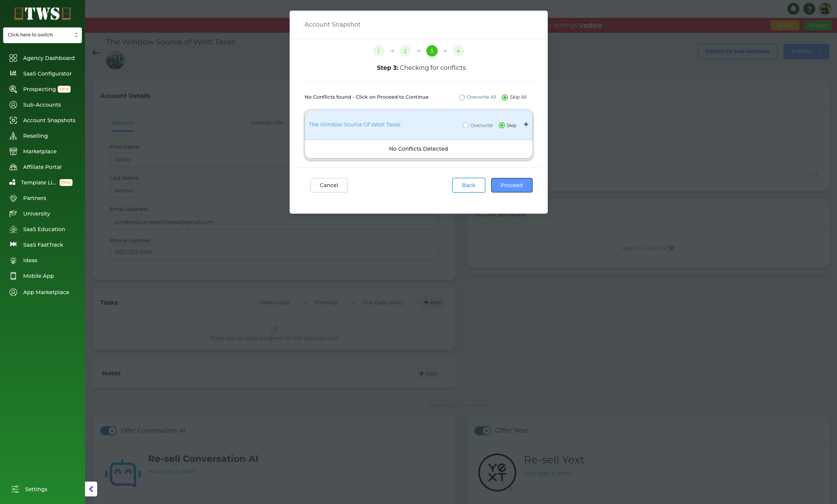
Task: Open the Actions dropdown button
Action: pos(806,51)
